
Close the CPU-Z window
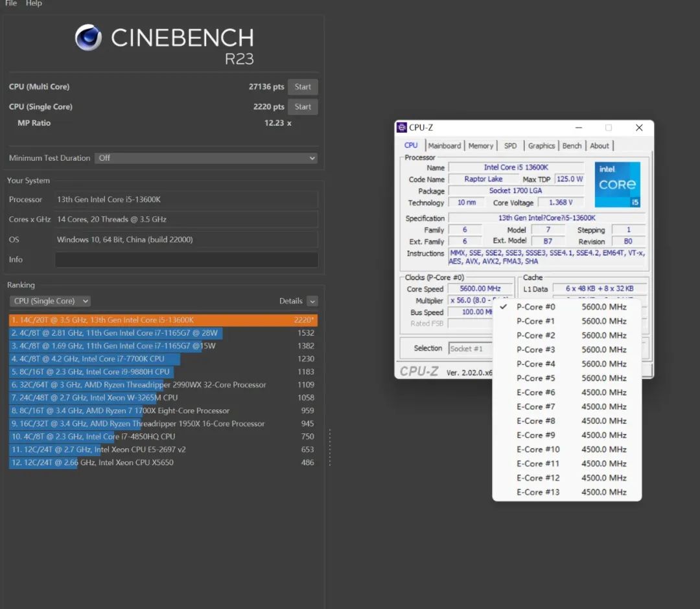pyautogui.click(x=639, y=128)
